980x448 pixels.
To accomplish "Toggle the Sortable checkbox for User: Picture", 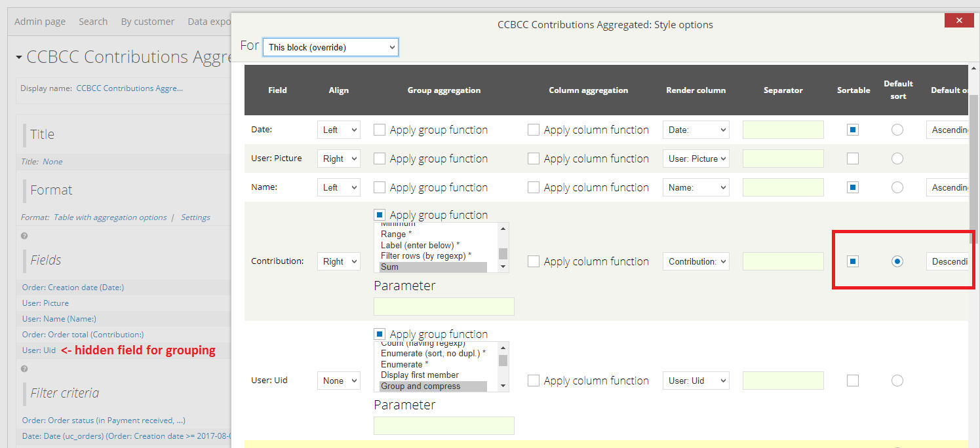I will [852, 158].
